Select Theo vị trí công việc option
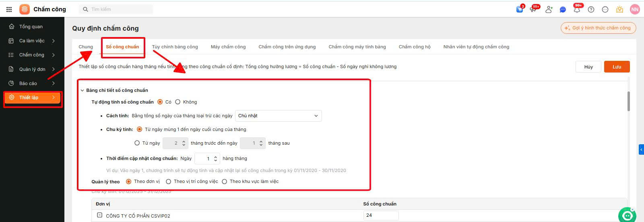644x222 pixels. (169, 182)
